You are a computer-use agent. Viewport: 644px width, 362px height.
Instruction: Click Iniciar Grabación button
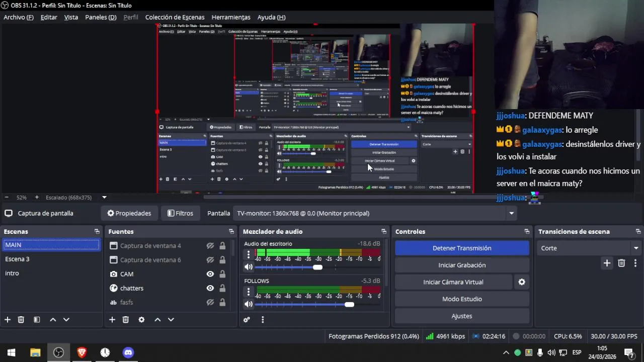[x=462, y=265]
